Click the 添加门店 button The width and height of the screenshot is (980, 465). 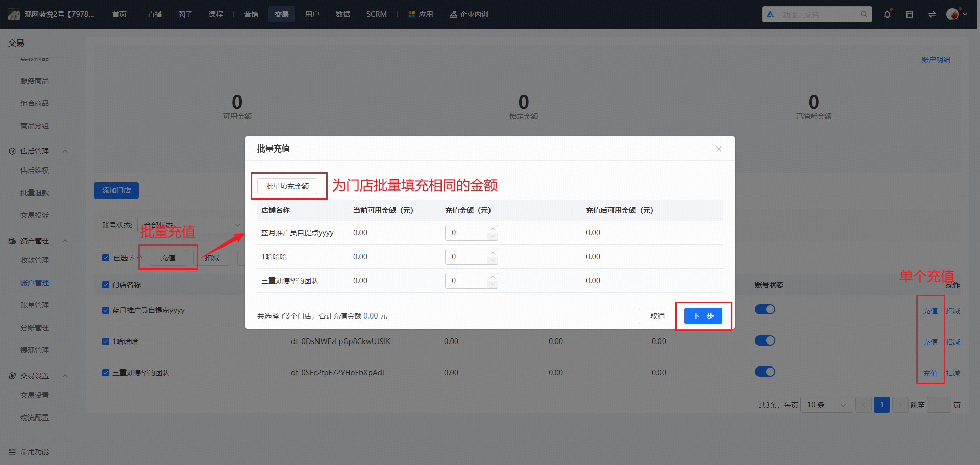(116, 190)
